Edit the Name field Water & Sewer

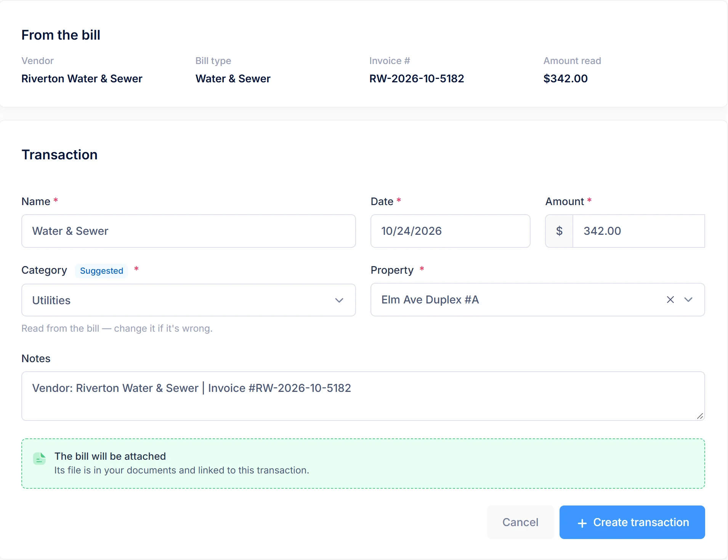[189, 231]
